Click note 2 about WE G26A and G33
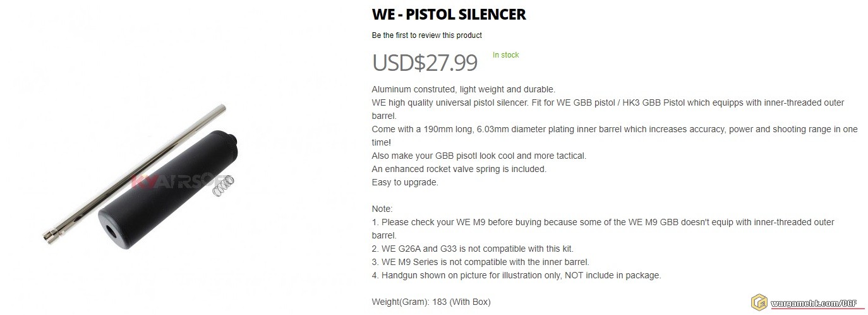The width and height of the screenshot is (868, 315). tap(473, 249)
